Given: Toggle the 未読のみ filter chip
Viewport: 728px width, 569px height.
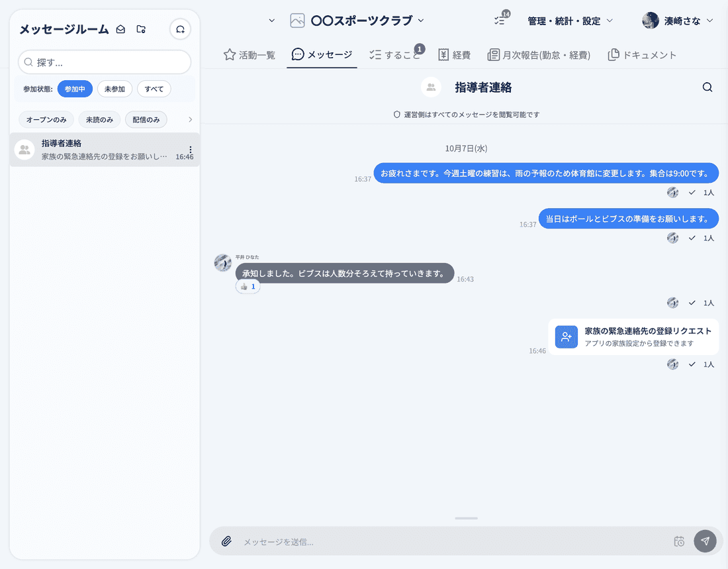Looking at the screenshot, I should coord(99,119).
